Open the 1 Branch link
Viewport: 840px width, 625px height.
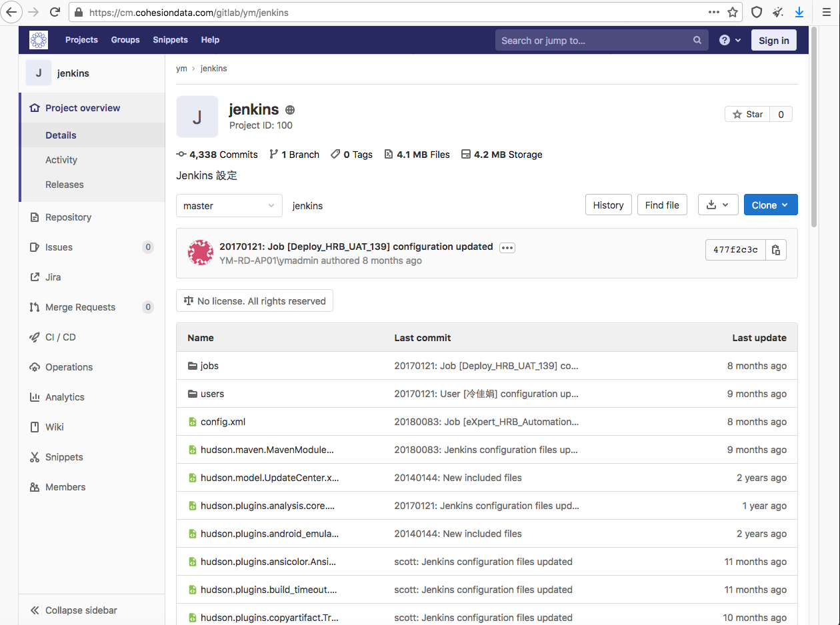point(294,155)
